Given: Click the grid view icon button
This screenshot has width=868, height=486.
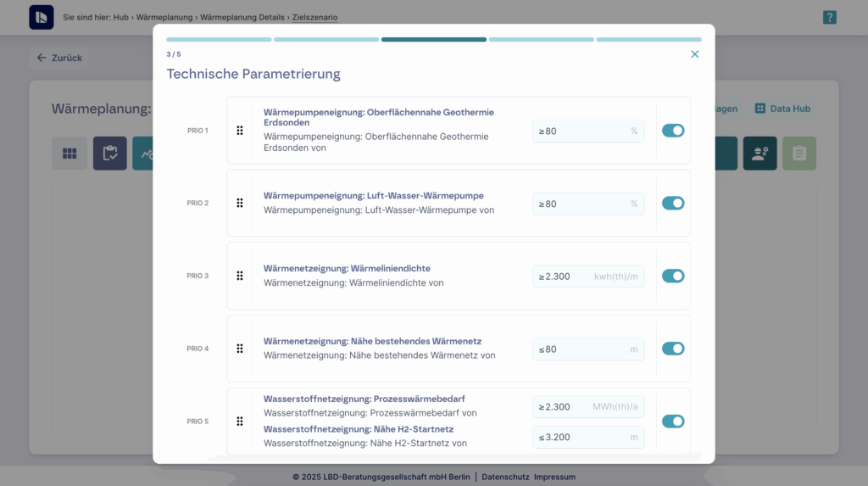Looking at the screenshot, I should (x=70, y=154).
